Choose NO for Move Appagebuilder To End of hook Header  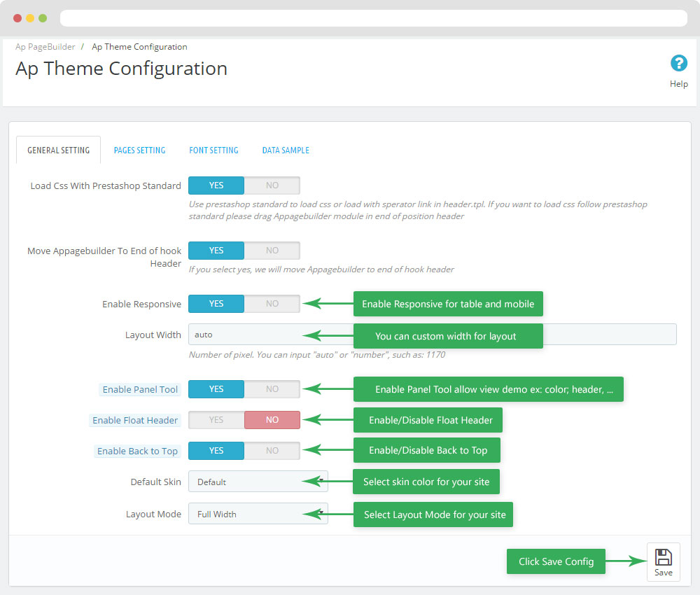tap(272, 251)
